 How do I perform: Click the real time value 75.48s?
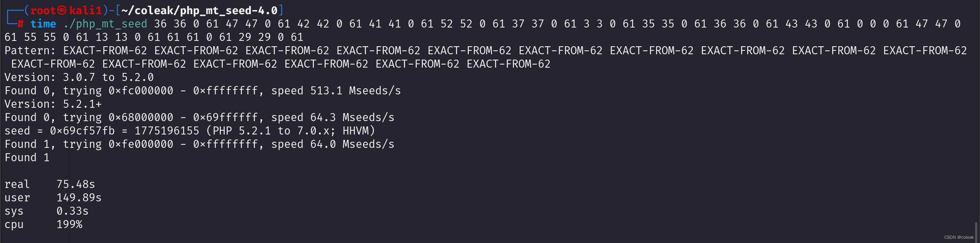pos(76,185)
